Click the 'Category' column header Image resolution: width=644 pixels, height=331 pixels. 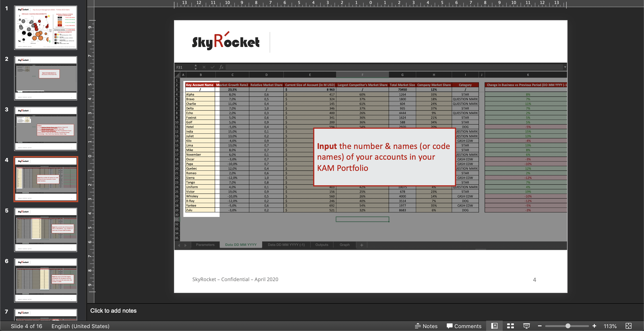coord(465,85)
